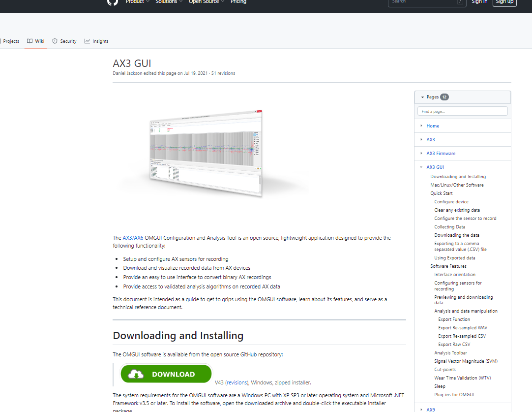532x412 pixels.
Task: Click the download cloud icon
Action: tap(136, 374)
